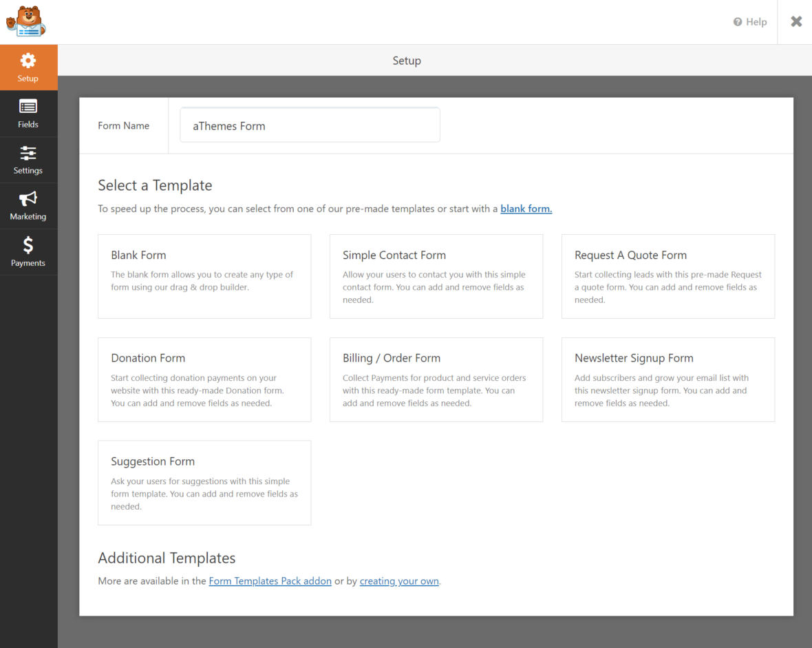
Task: Click the WPForms bear mascot logo
Action: (25, 21)
